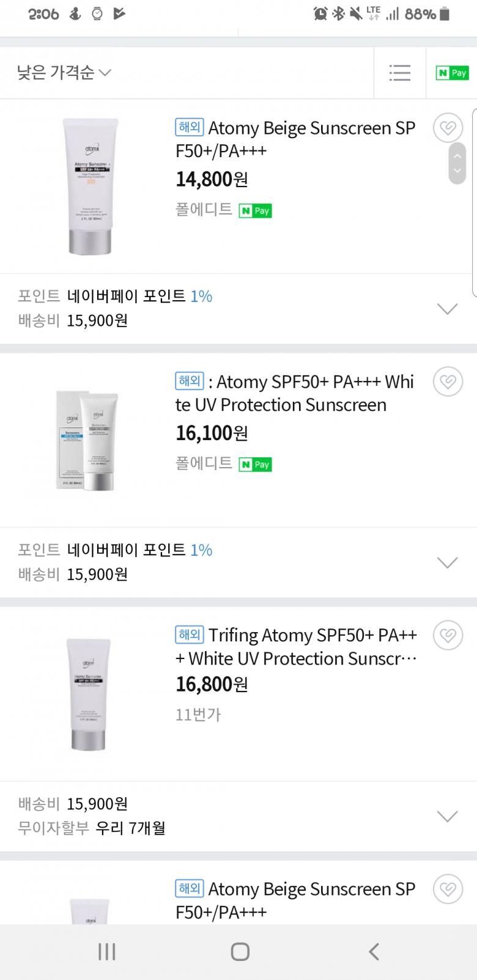Toggle wishlist heart for 16,100원 White UV Sunscreen
The image size is (477, 980).
click(448, 382)
